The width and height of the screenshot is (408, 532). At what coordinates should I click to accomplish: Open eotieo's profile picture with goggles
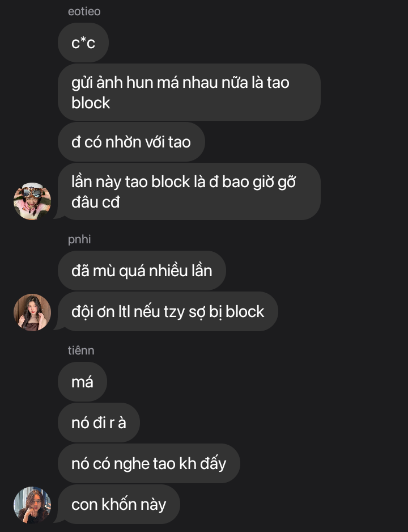click(x=32, y=201)
